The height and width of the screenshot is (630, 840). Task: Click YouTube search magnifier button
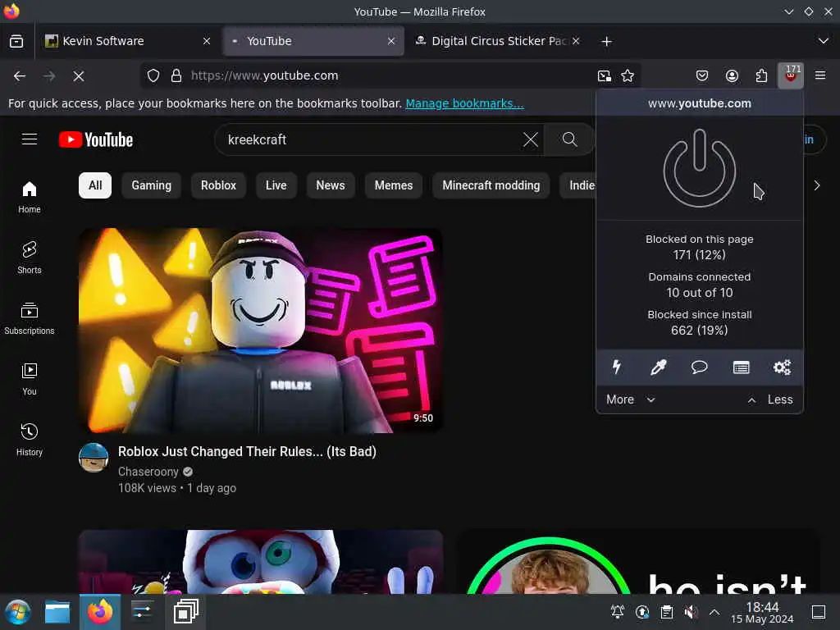click(570, 139)
